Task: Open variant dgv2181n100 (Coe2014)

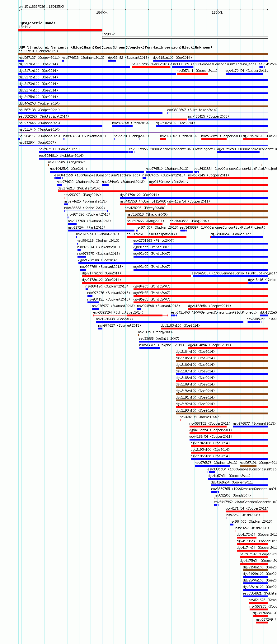Action: [x=173, y=58]
